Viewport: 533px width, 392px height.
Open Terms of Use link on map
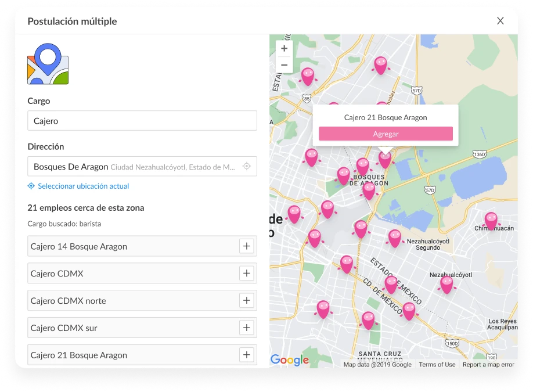point(437,365)
